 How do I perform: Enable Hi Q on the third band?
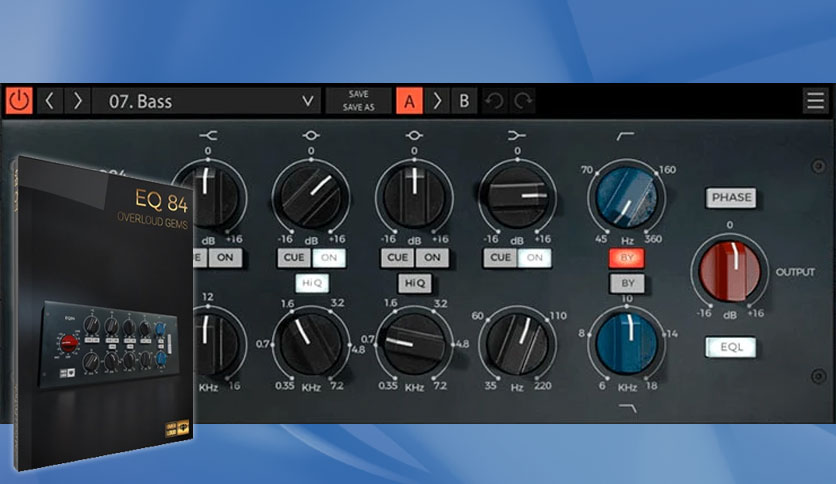415,283
